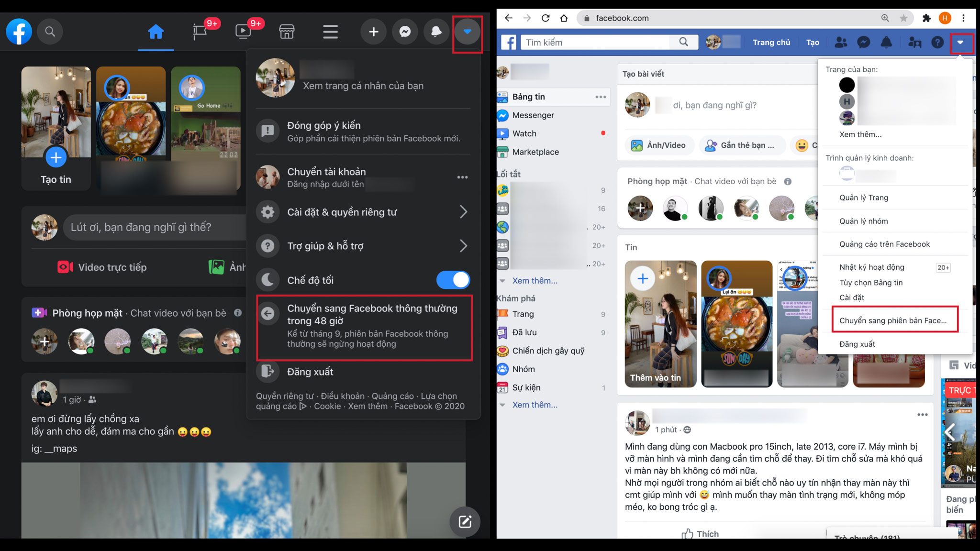Click the notifications bell in dark header
Viewport: 980px width, 551px height.
436,32
